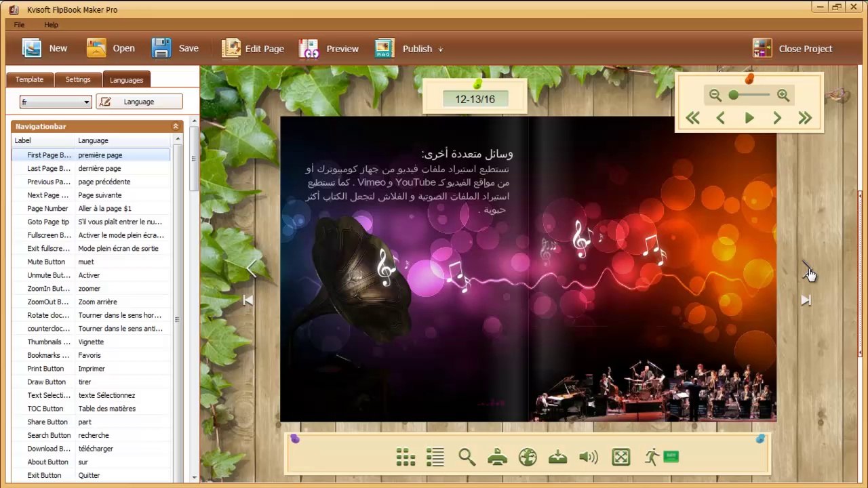Open the Edit Page editor
This screenshot has height=488, width=868.
[253, 48]
